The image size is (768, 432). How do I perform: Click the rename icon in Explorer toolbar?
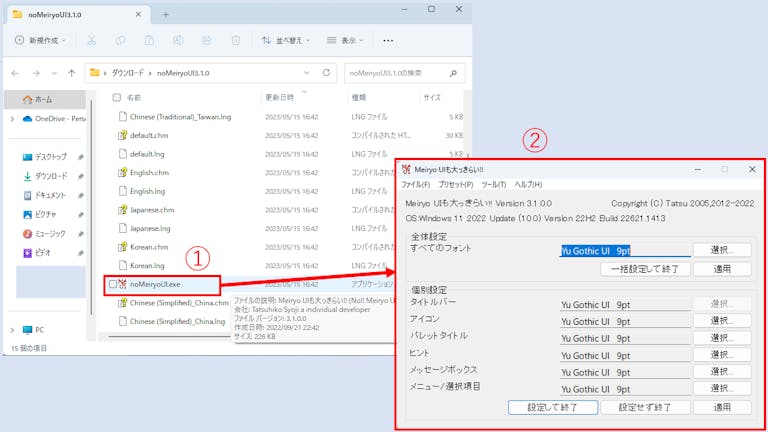(178, 41)
